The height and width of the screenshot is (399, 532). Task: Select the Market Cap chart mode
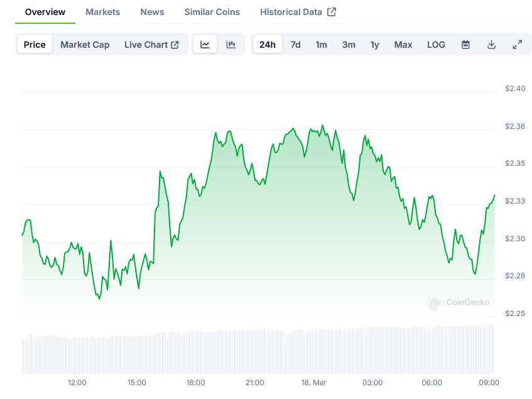pos(85,45)
